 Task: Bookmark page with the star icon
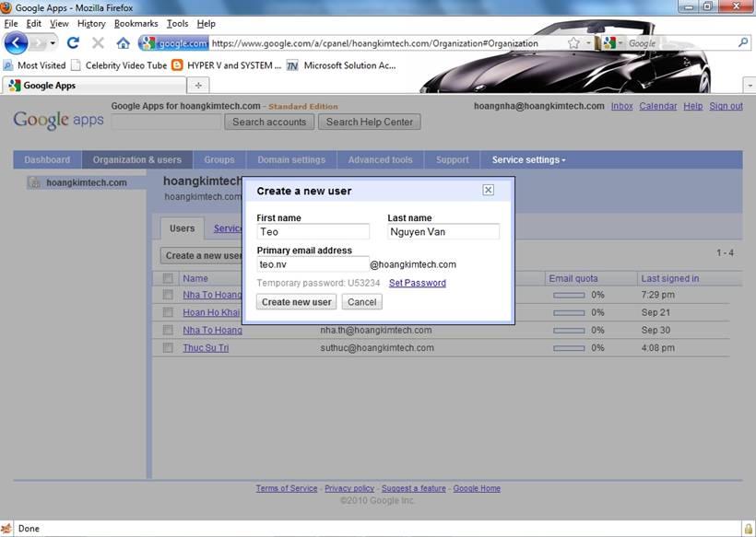click(x=573, y=43)
